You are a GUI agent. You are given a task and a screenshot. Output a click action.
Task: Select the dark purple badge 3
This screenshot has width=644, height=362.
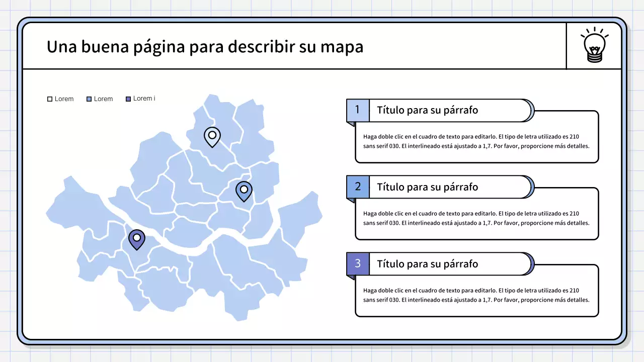[357, 263]
